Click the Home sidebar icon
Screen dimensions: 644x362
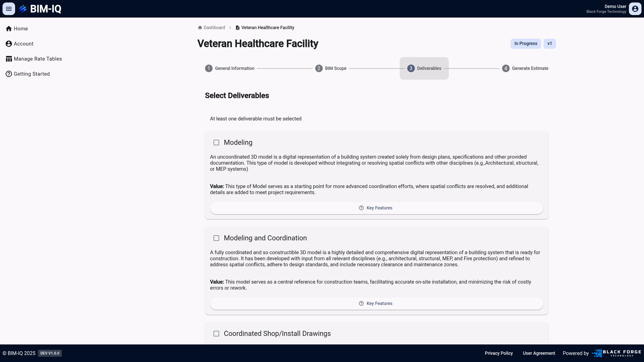[x=9, y=29]
